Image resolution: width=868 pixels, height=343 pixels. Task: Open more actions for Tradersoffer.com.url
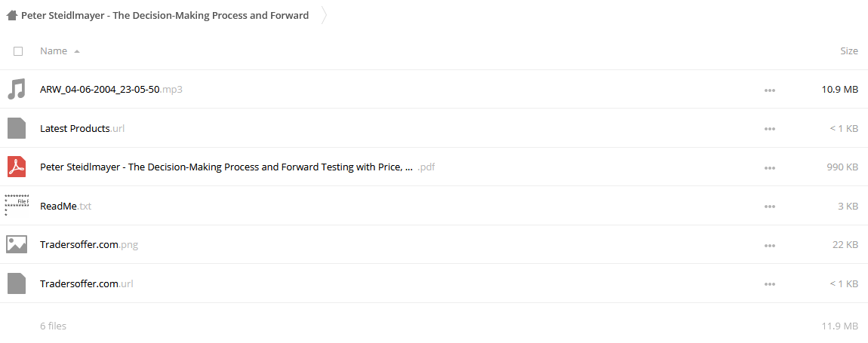tap(769, 284)
